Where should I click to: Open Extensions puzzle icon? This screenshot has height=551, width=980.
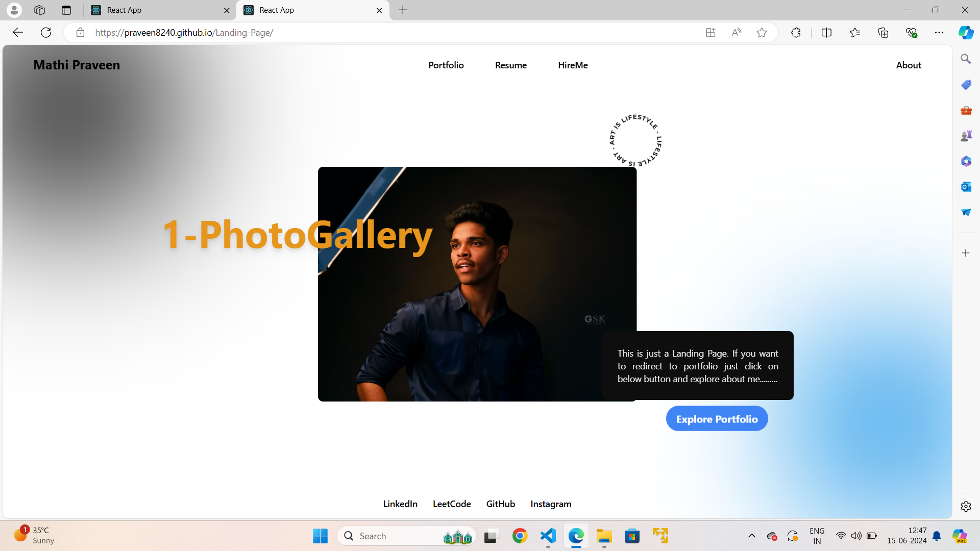tap(796, 33)
